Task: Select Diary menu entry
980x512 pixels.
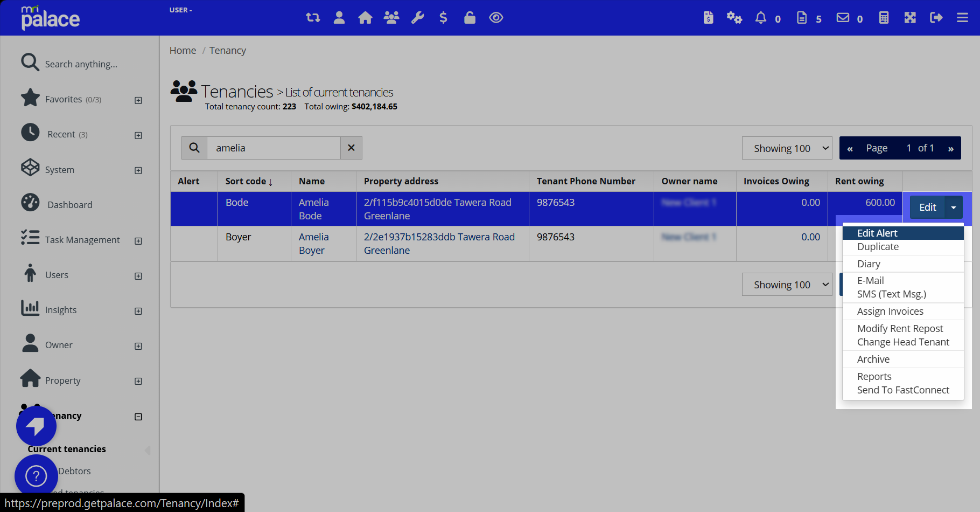Action: pyautogui.click(x=903, y=264)
